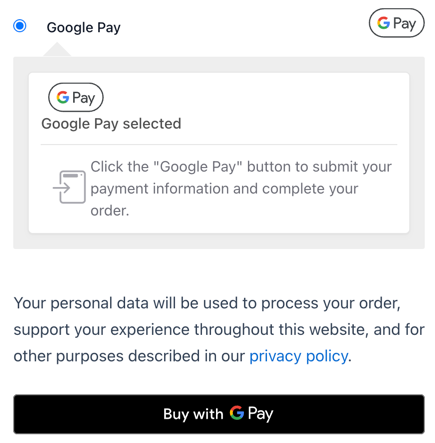This screenshot has width=435, height=443.
Task: Click the colorful G logo inside the Buy button
Action: [x=237, y=413]
